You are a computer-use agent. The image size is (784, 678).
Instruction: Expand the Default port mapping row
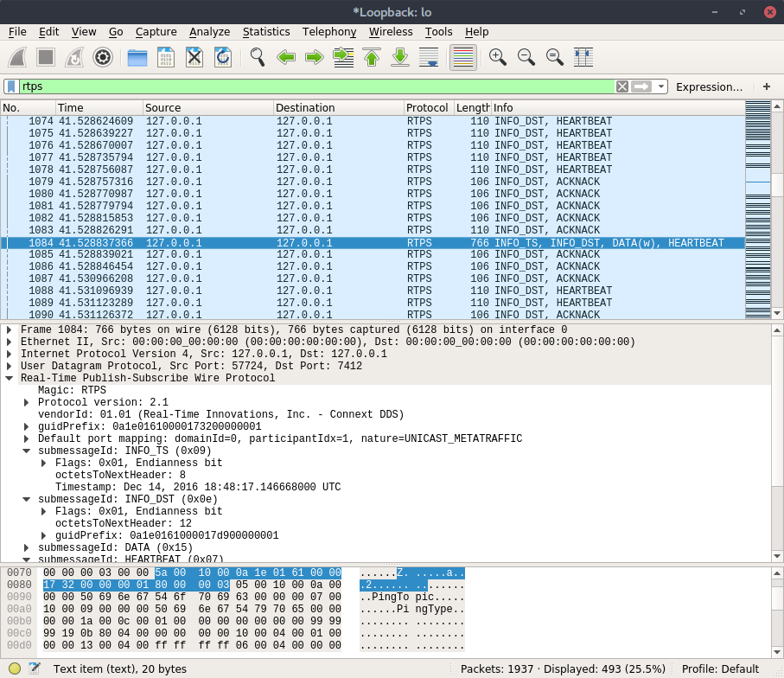[27, 438]
